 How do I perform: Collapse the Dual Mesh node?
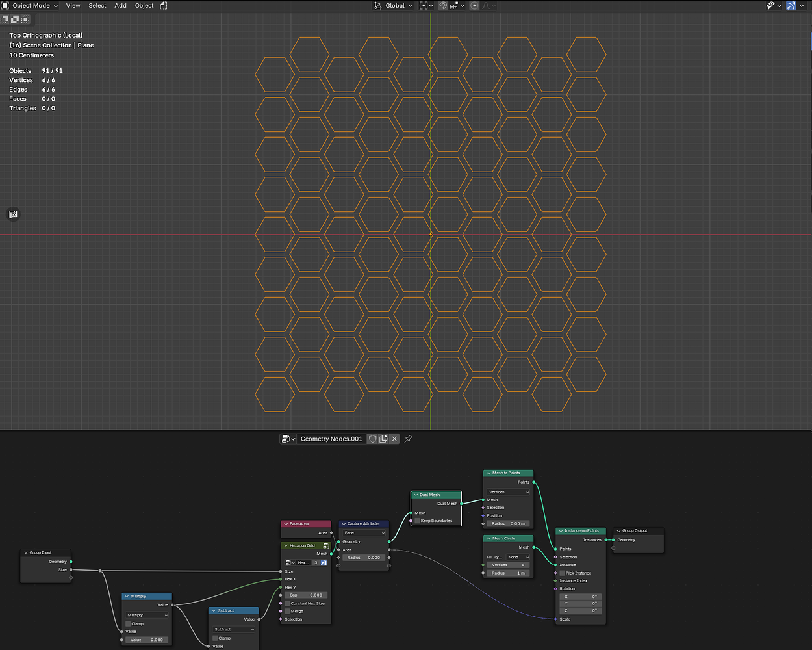click(x=416, y=495)
